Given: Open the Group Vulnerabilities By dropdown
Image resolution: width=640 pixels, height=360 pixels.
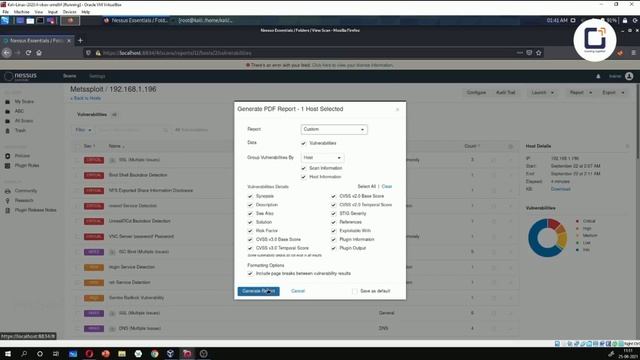Looking at the screenshot, I should [322, 158].
